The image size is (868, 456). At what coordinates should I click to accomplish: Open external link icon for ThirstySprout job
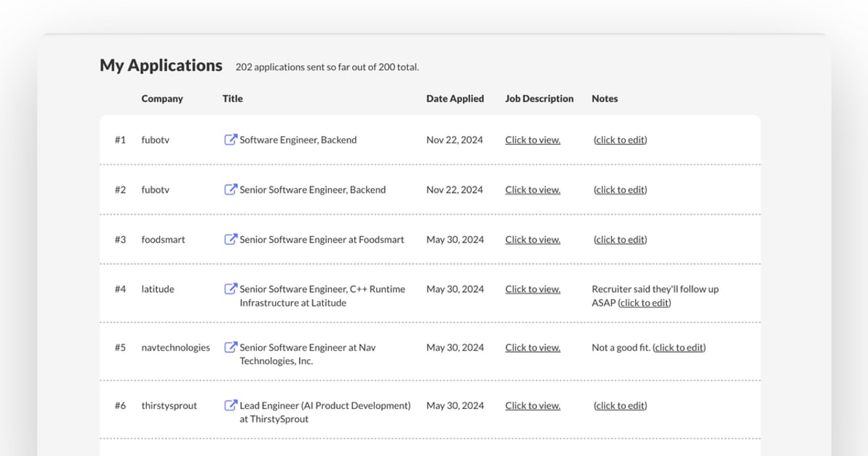tap(231, 405)
